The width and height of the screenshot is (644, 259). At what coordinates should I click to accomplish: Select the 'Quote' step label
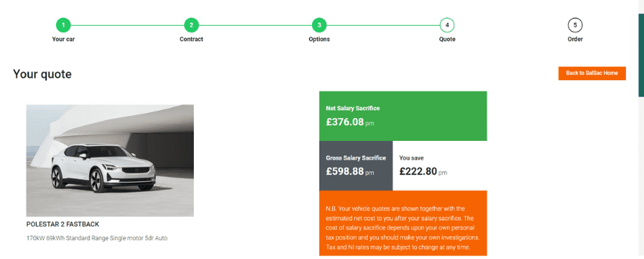coord(447,39)
